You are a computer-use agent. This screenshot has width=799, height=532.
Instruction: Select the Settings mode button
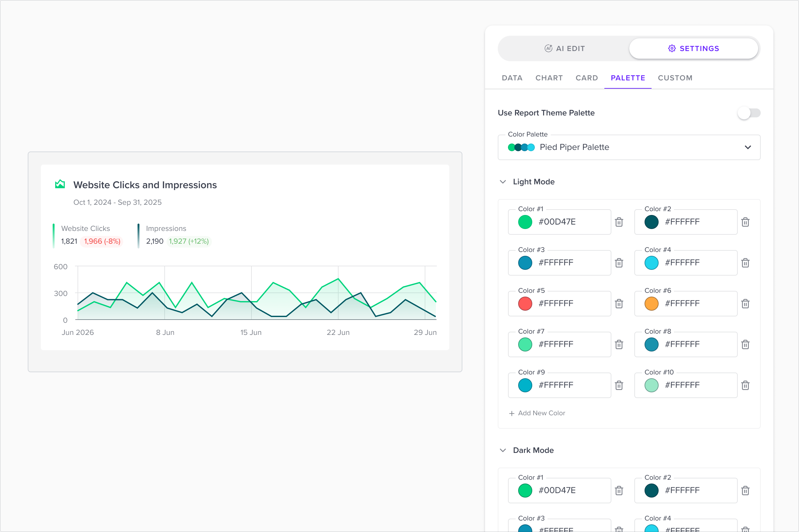point(693,48)
